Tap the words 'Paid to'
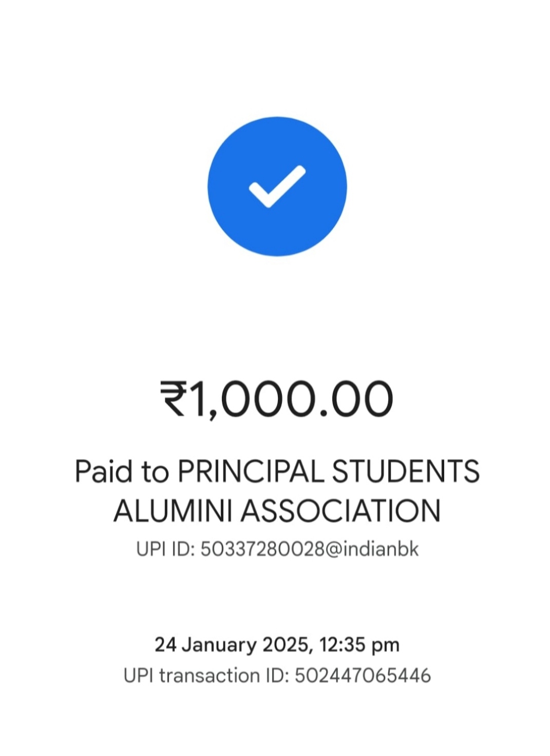 pyautogui.click(x=122, y=471)
